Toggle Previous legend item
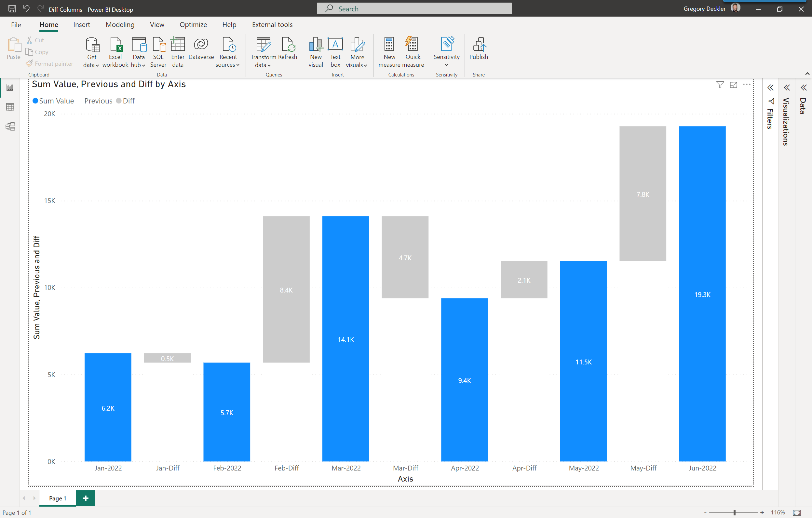The height and width of the screenshot is (518, 812). coord(98,101)
